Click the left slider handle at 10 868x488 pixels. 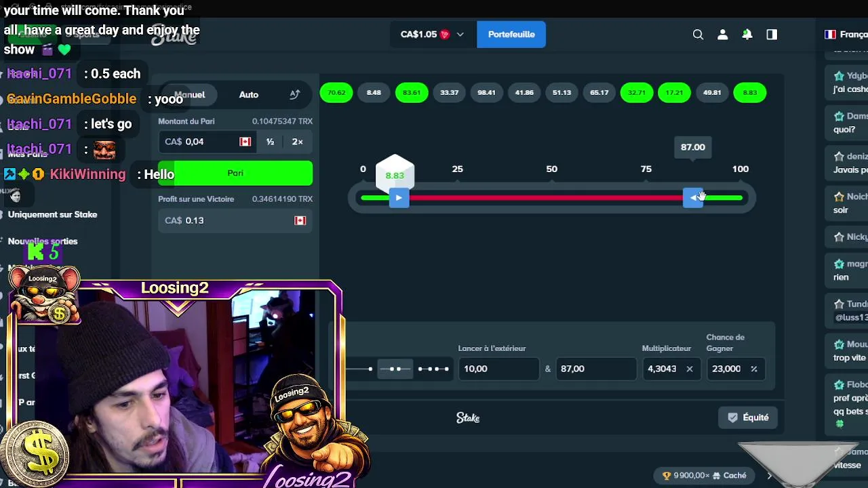click(399, 198)
